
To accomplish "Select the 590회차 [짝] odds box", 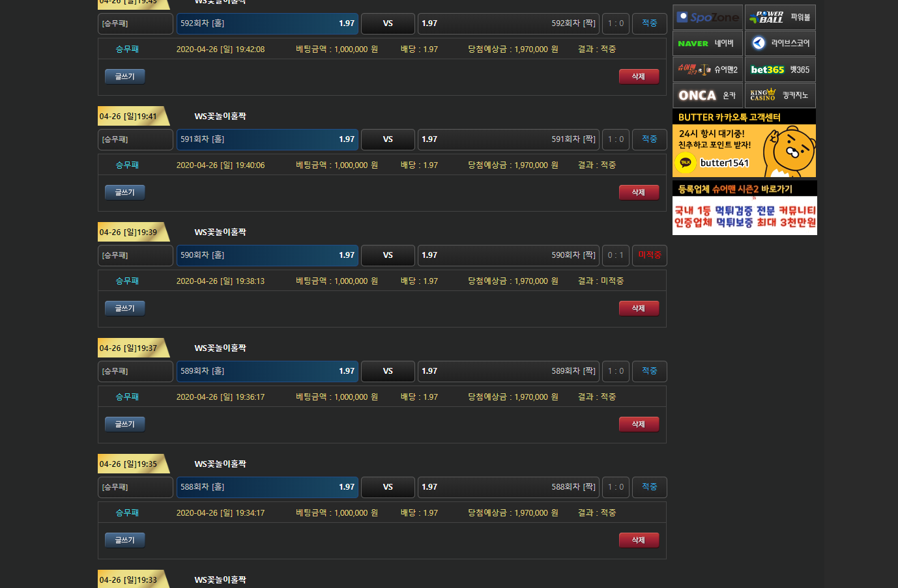I will pos(508,255).
